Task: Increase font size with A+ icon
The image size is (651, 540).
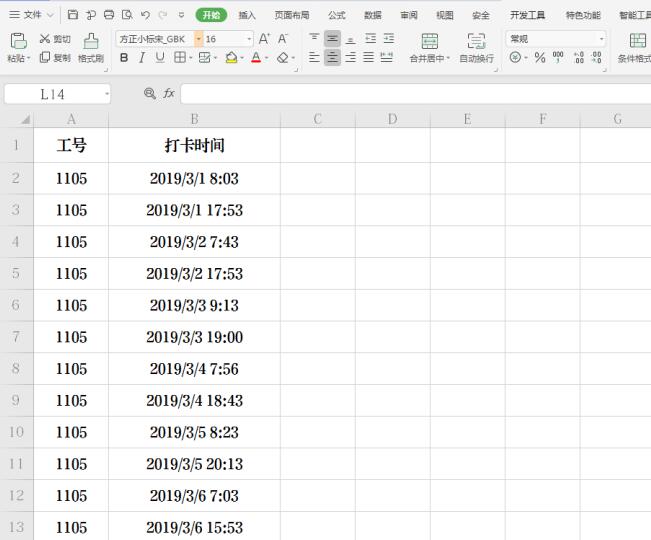Action: [x=264, y=39]
